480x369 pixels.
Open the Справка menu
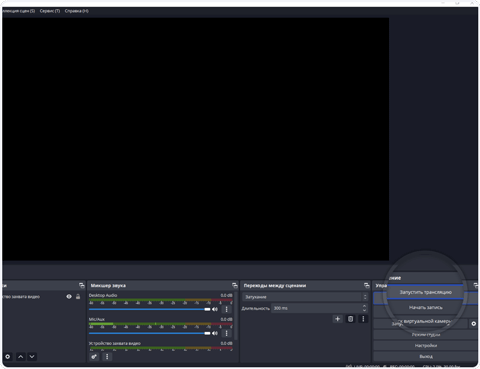pos(77,11)
